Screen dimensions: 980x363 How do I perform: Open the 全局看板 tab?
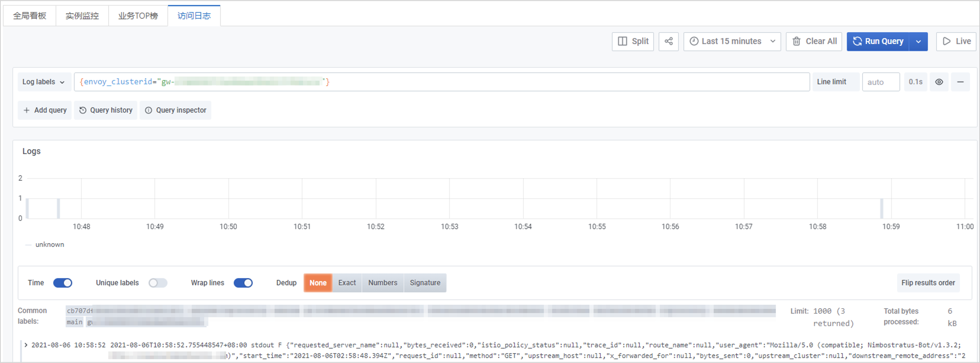(30, 16)
